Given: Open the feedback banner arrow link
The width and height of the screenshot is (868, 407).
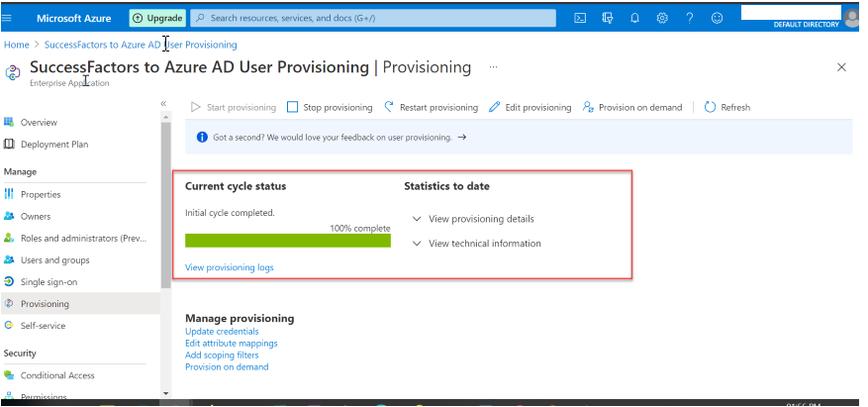Looking at the screenshot, I should pyautogui.click(x=462, y=138).
